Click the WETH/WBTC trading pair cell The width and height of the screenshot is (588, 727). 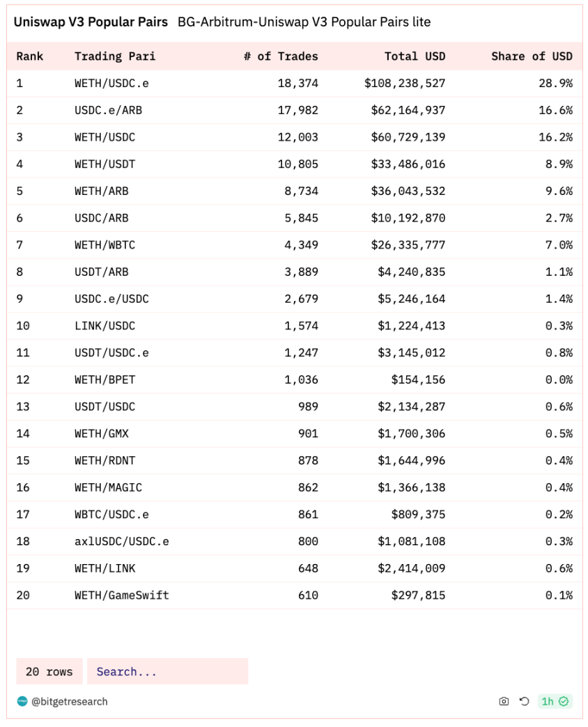pos(105,245)
